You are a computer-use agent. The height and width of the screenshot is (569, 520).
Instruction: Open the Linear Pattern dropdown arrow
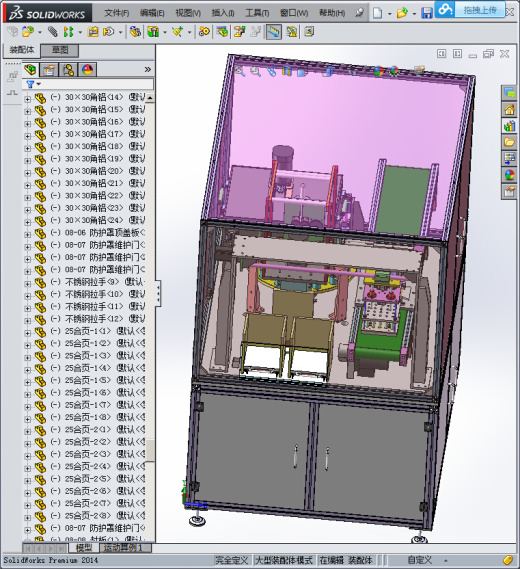coord(80,32)
